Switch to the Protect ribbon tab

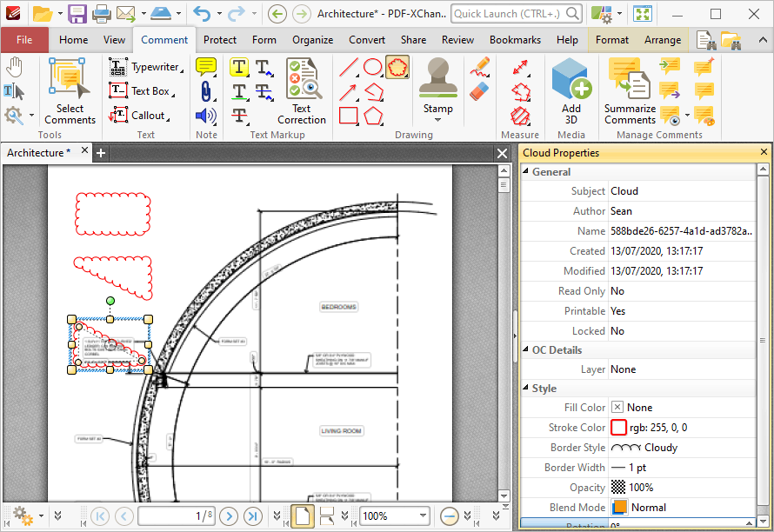click(x=220, y=40)
